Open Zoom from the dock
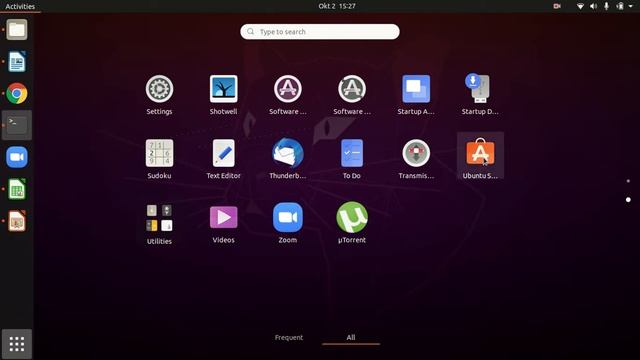Image resolution: width=640 pixels, height=360 pixels. [17, 157]
